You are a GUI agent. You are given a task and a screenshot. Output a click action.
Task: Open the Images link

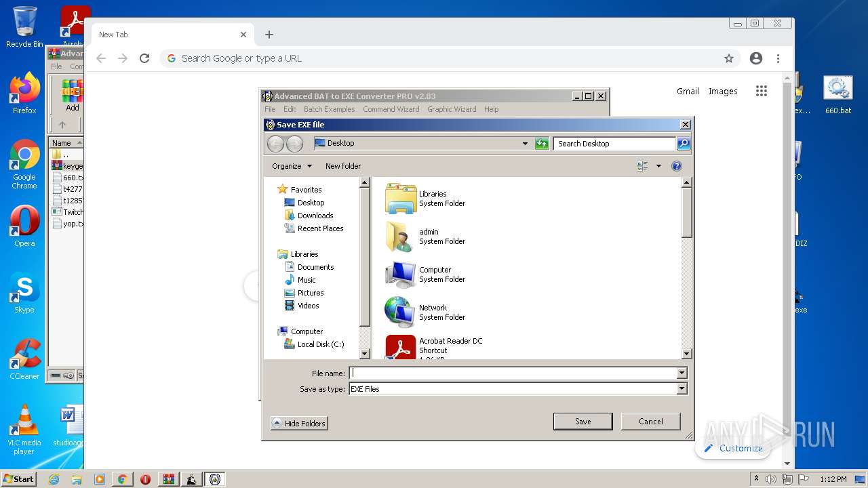[x=723, y=91]
